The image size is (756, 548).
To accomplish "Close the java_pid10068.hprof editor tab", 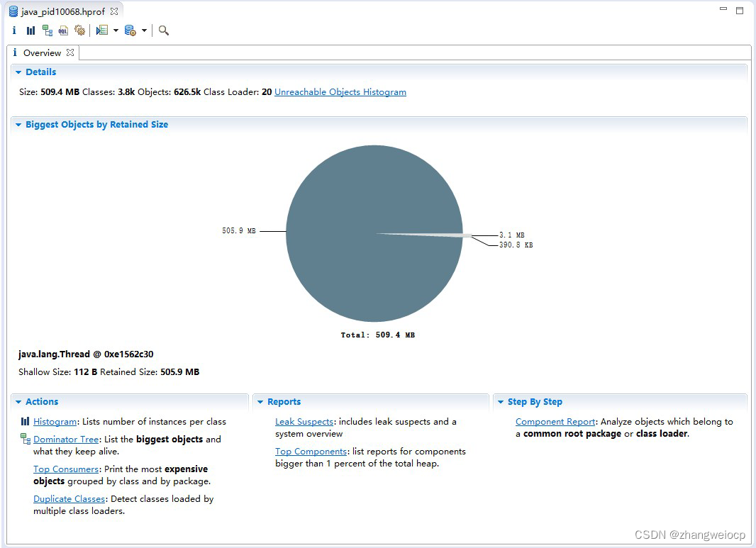I will point(114,11).
